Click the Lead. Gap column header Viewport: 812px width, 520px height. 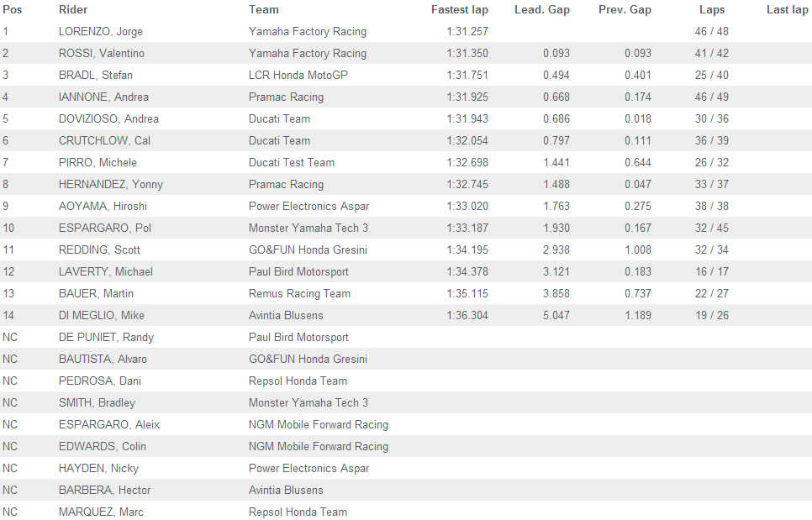pos(541,10)
